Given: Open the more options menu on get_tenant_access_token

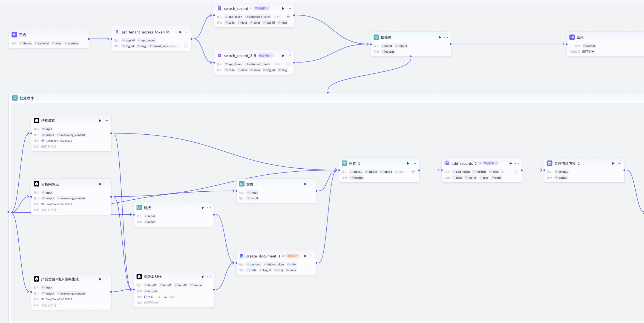Looking at the screenshot, I should pos(187,32).
